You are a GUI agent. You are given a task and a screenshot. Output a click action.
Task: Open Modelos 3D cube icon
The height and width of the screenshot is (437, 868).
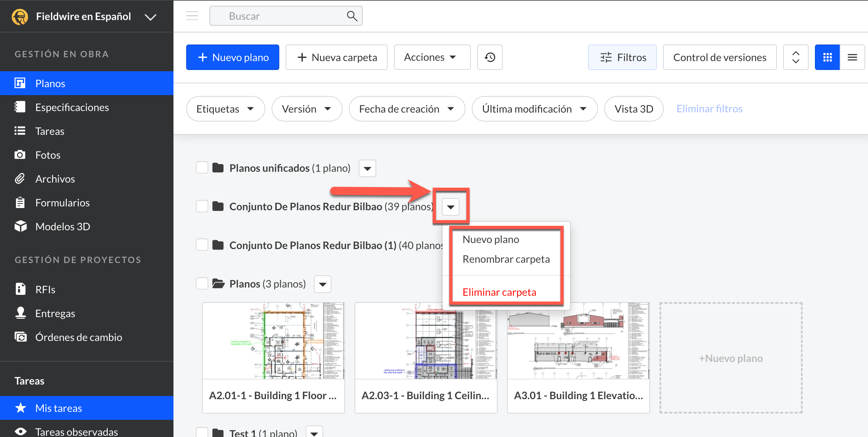pyautogui.click(x=20, y=226)
